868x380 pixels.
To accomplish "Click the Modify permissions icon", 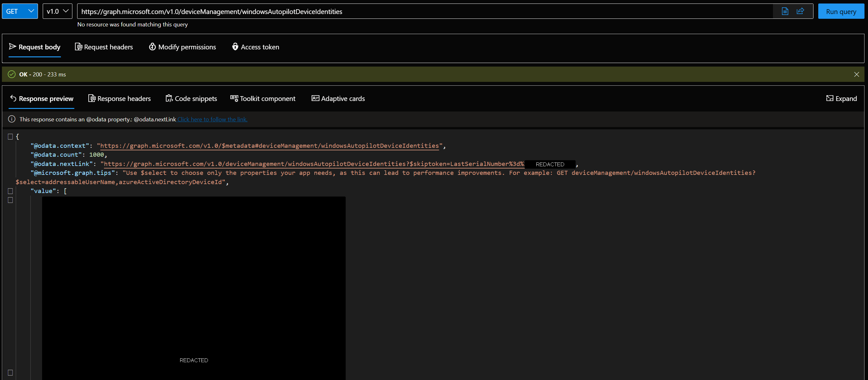I will pyautogui.click(x=152, y=47).
